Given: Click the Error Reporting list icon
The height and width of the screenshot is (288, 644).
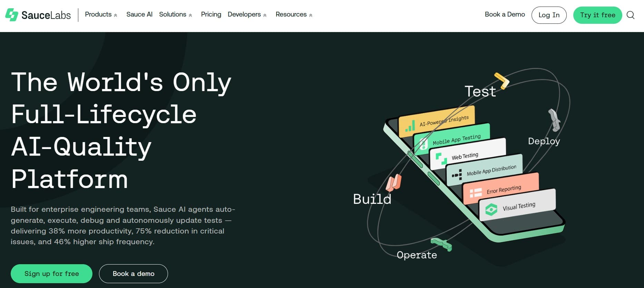Looking at the screenshot, I should click(x=476, y=193).
